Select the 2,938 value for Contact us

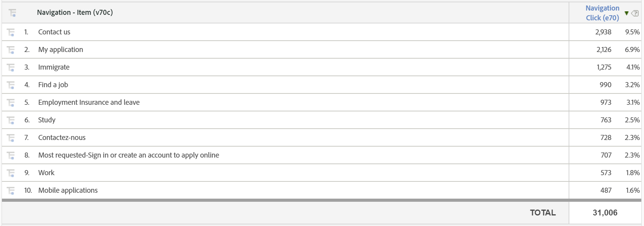(604, 32)
